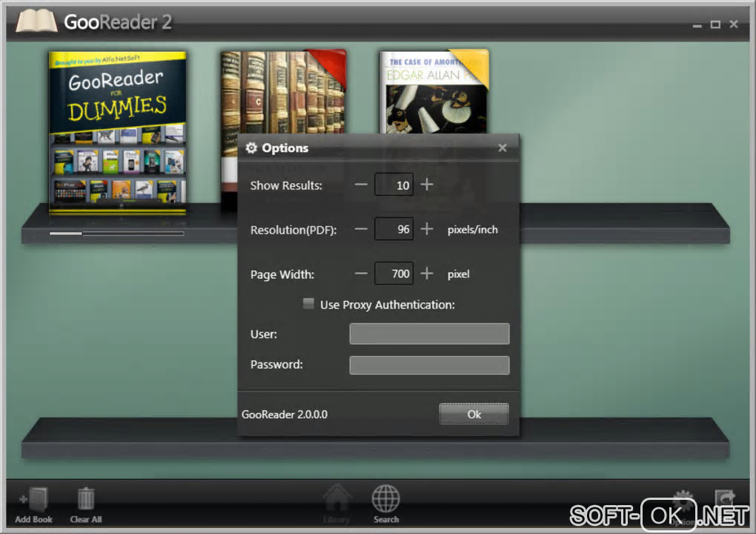
Task: Open The Cask of Amontillado book
Action: [x=434, y=92]
